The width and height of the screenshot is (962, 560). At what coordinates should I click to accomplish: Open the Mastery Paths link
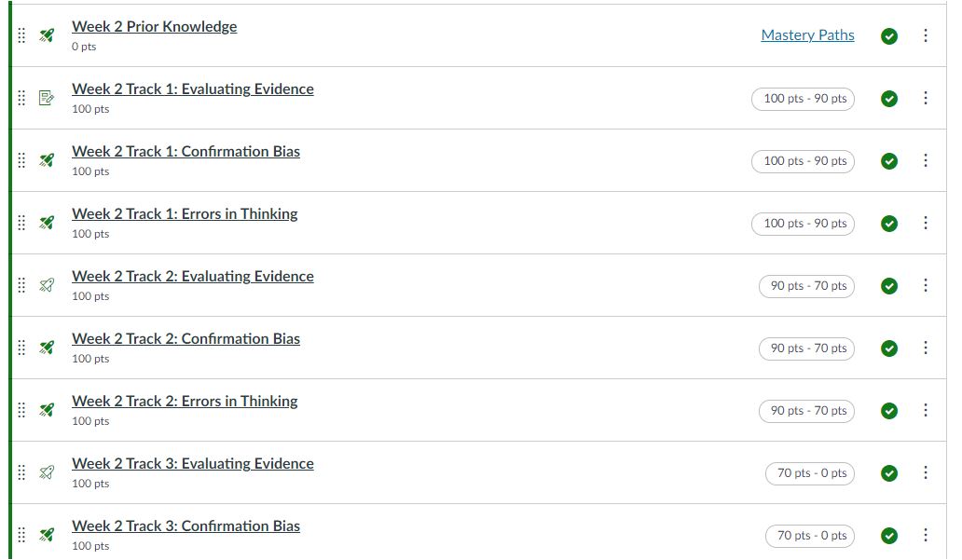click(x=807, y=34)
